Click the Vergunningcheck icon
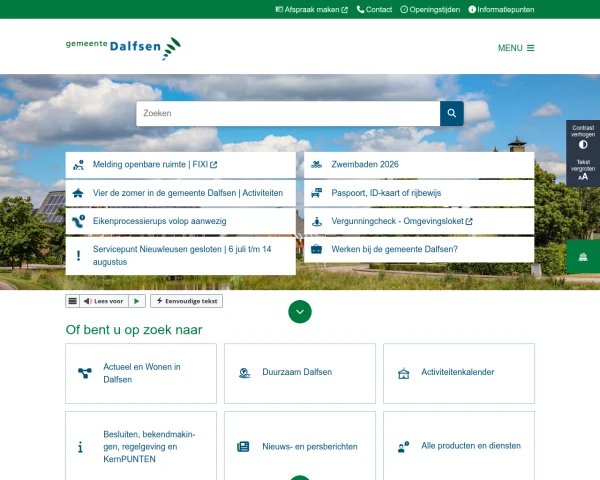Screen dimensions: 600x480 pyautogui.click(x=317, y=221)
